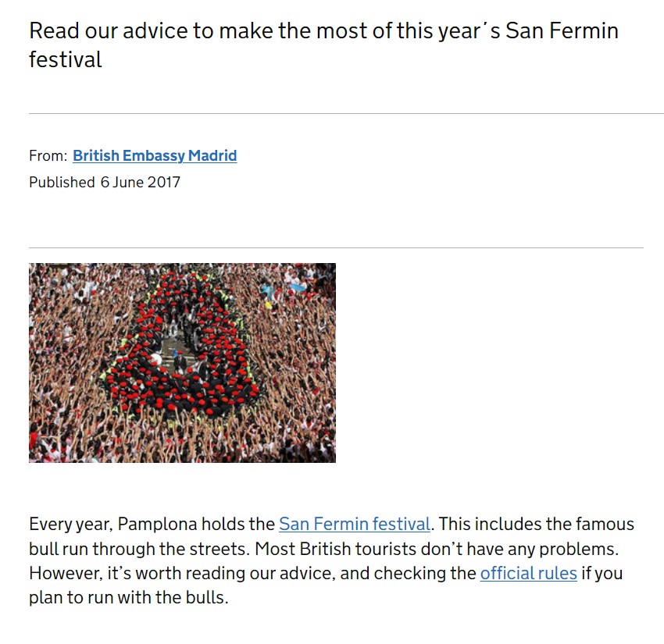This screenshot has width=664, height=644.
Task: Follow the San Fermin festival link
Action: click(x=354, y=524)
